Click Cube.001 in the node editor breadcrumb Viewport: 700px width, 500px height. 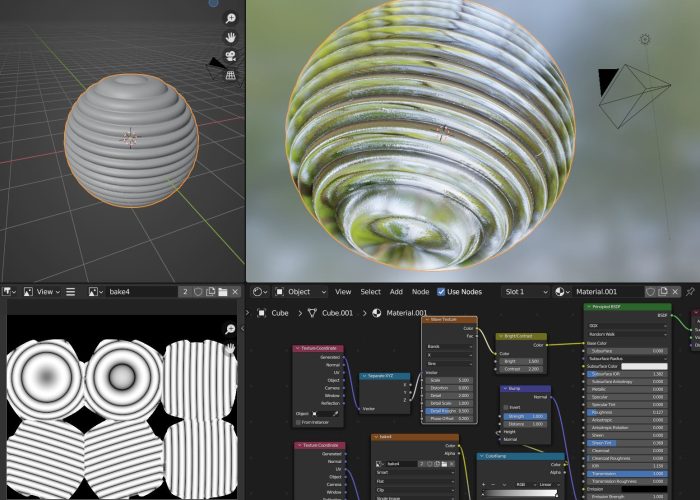coord(337,312)
